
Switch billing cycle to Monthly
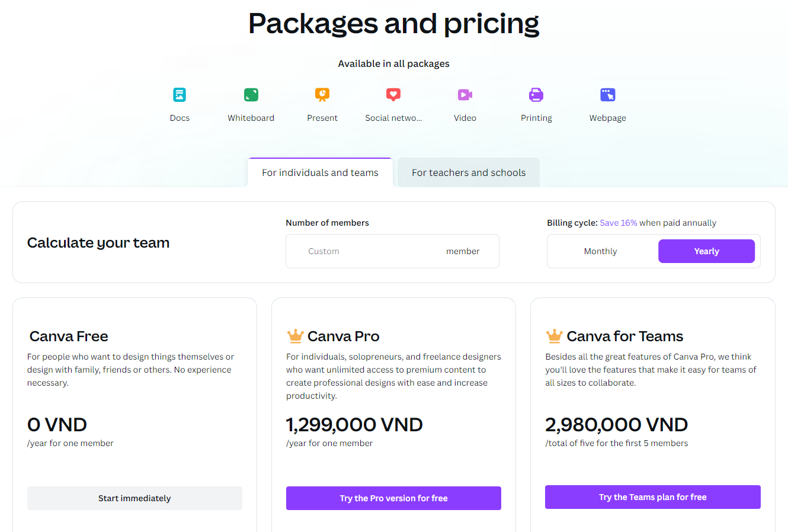[x=600, y=251]
